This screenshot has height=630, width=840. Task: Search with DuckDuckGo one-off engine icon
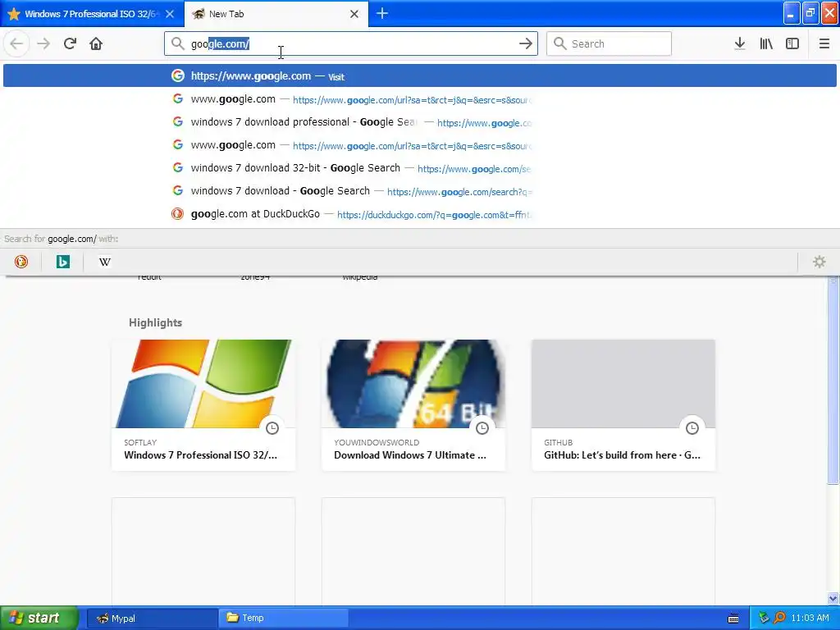click(x=21, y=262)
